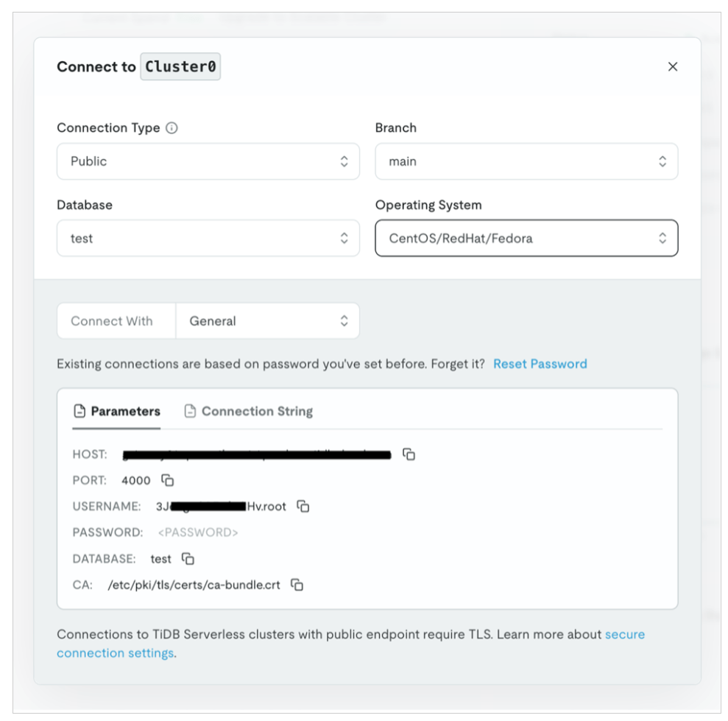Switch to the Connection String tab
This screenshot has height=721, width=728.
click(x=249, y=411)
